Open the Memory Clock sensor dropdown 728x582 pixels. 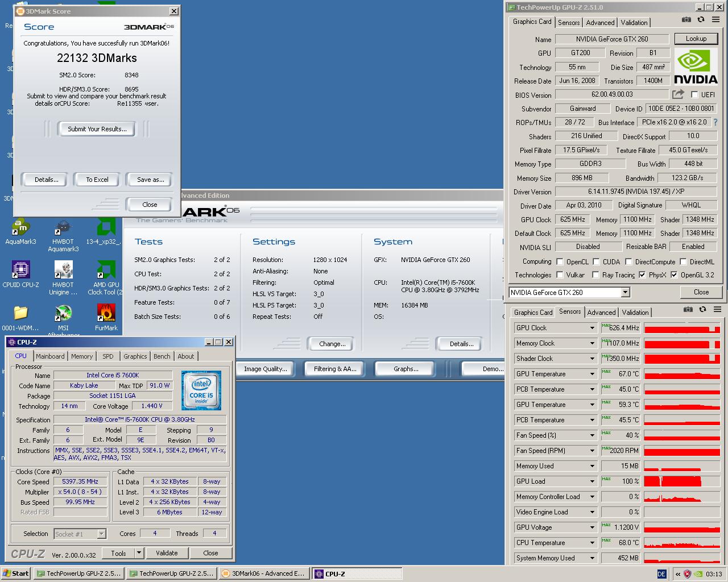point(592,343)
